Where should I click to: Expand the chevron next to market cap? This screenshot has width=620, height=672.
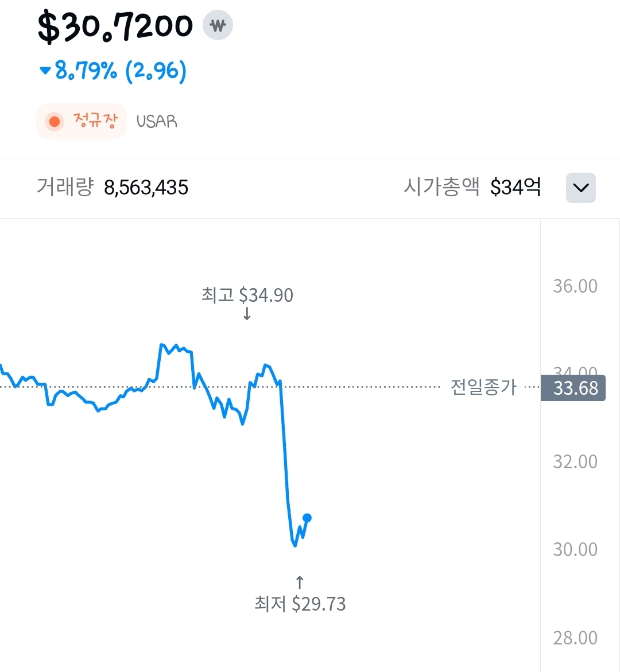580,188
